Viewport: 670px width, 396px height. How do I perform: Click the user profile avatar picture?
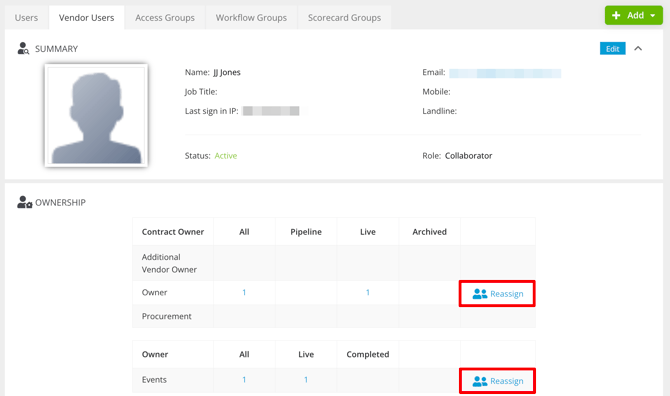click(x=96, y=115)
